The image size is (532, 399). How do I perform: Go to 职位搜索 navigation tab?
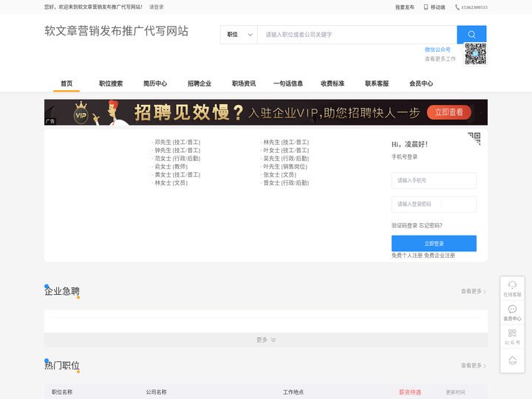[111, 83]
